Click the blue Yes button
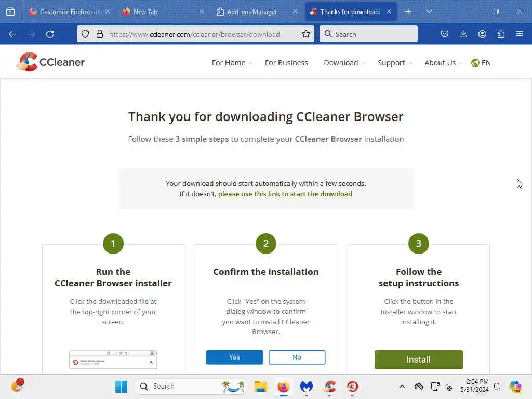532x399 pixels. (234, 357)
